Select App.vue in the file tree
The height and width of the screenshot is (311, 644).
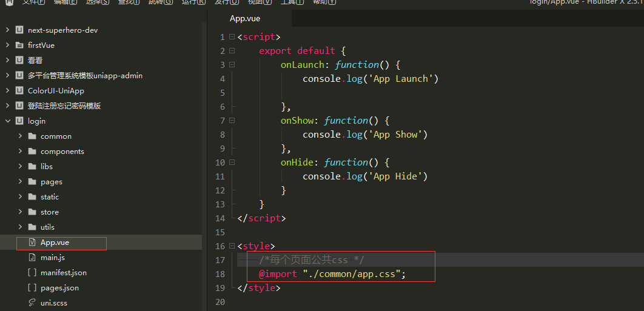[x=55, y=242]
